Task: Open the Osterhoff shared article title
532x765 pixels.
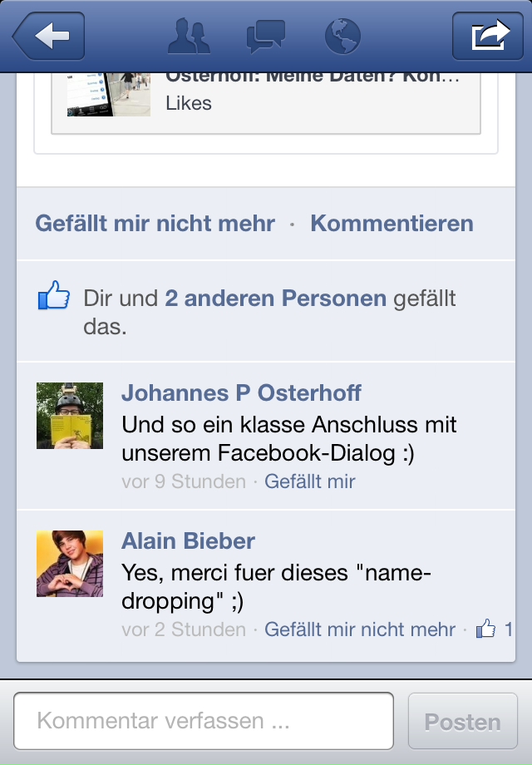Action: tap(313, 77)
